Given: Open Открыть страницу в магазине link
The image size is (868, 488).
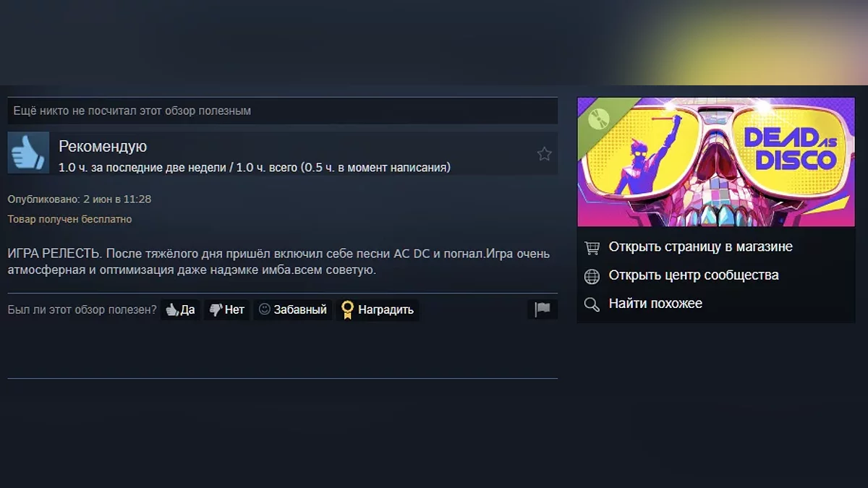Looking at the screenshot, I should click(701, 247).
